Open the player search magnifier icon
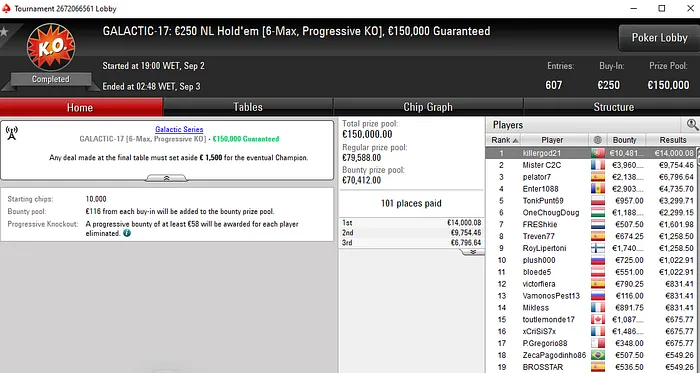The width and height of the screenshot is (700, 373). [692, 124]
